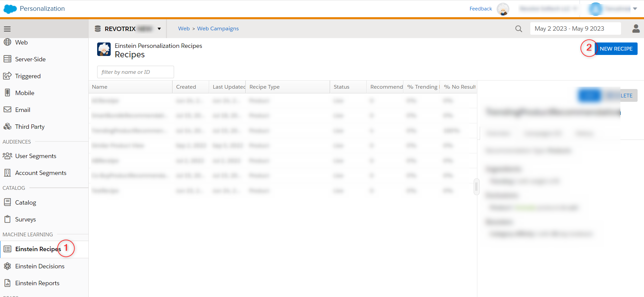Click the search magnifier icon

pos(519,29)
